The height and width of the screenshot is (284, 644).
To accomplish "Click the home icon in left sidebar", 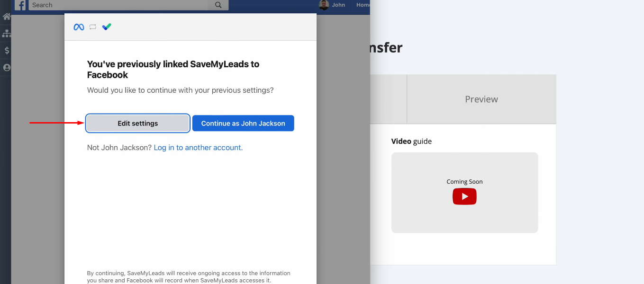I will click(6, 17).
